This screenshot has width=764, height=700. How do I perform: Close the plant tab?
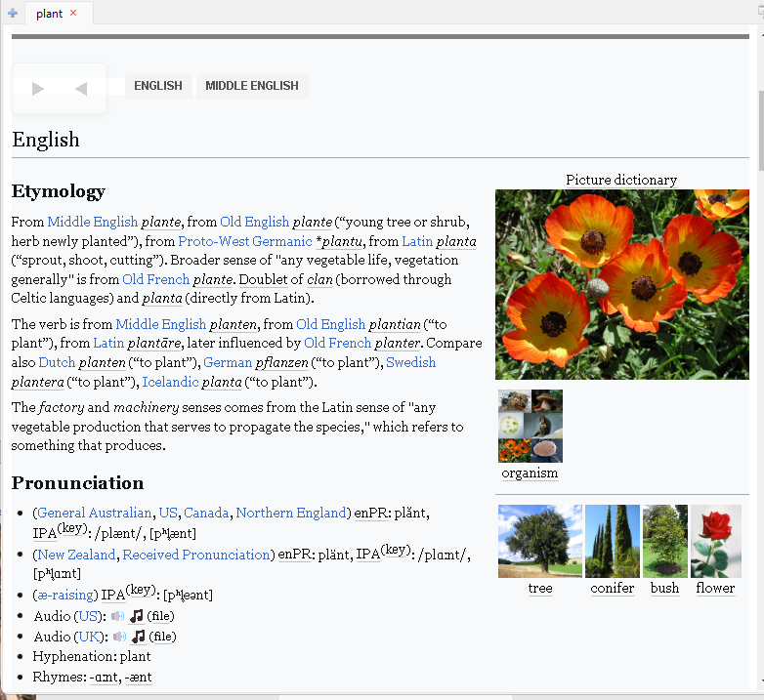73,14
